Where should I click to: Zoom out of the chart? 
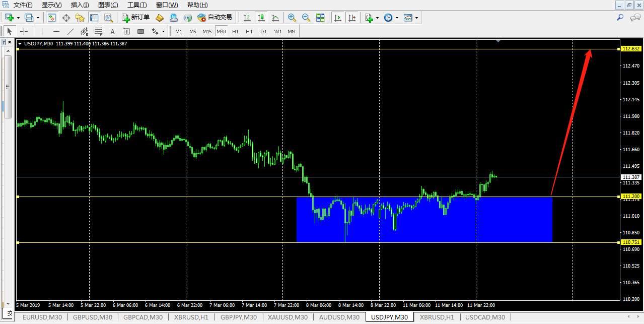coord(306,18)
